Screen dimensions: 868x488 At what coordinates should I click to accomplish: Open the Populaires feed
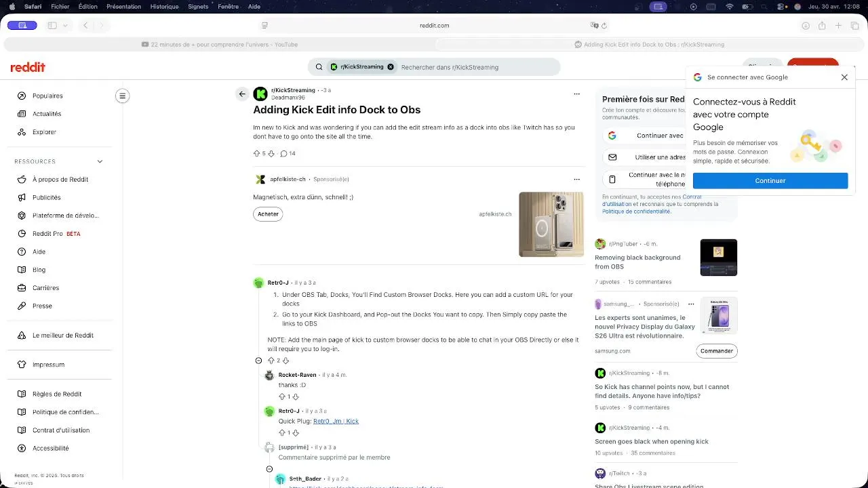47,96
